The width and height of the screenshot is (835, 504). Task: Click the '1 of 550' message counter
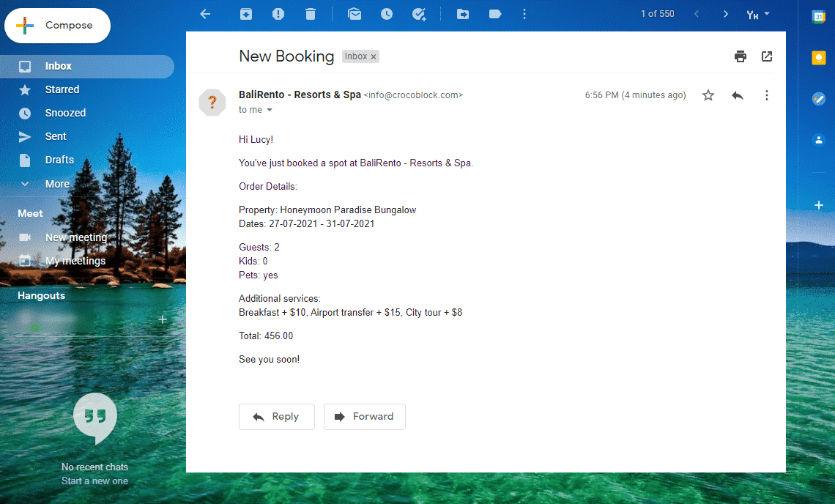657,15
